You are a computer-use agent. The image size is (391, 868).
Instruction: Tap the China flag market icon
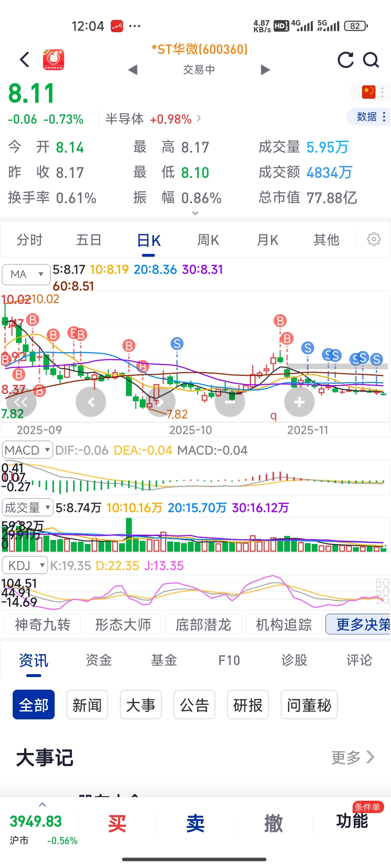[x=369, y=92]
